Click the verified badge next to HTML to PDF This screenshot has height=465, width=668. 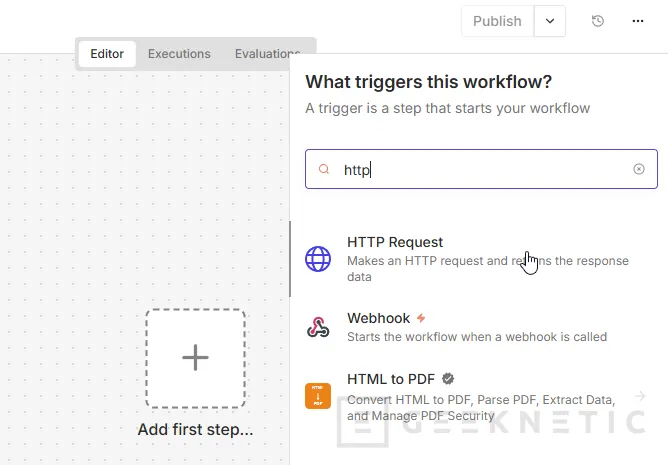coord(448,379)
